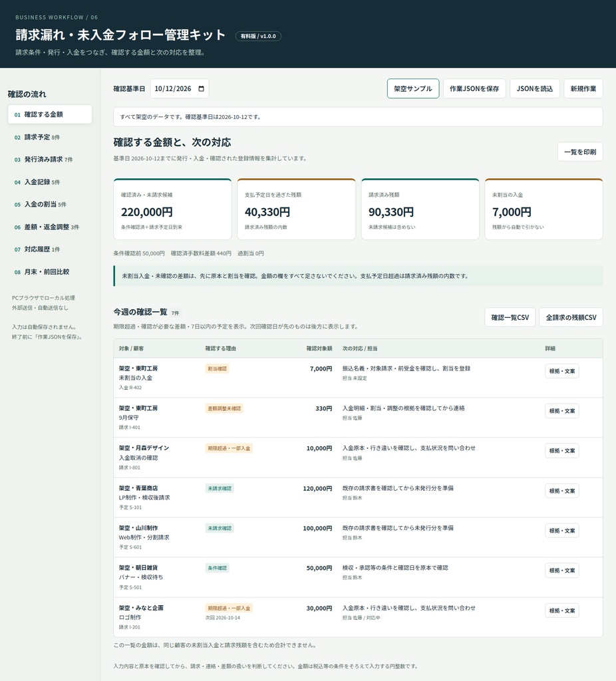The height and width of the screenshot is (681, 616).
Task: Click the 未請求確認 tag in 青葉商店 row
Action: pyautogui.click(x=220, y=489)
